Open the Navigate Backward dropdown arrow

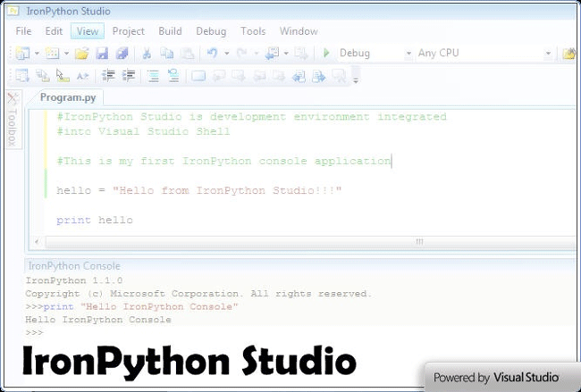coord(286,54)
